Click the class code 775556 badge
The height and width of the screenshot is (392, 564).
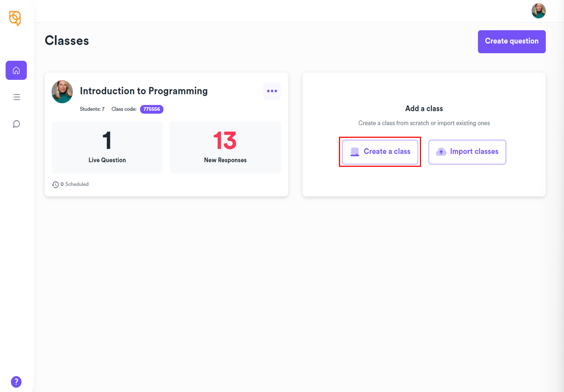pyautogui.click(x=152, y=109)
